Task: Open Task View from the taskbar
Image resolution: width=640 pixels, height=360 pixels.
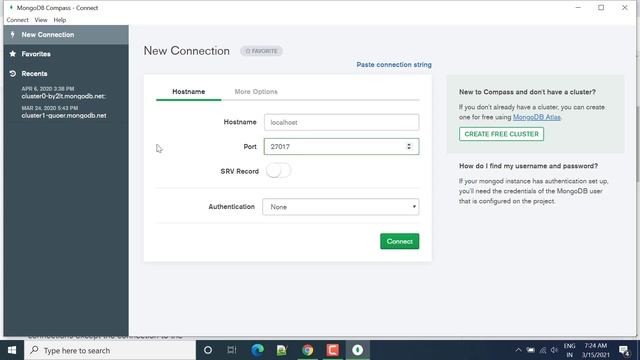Action: tap(232, 350)
